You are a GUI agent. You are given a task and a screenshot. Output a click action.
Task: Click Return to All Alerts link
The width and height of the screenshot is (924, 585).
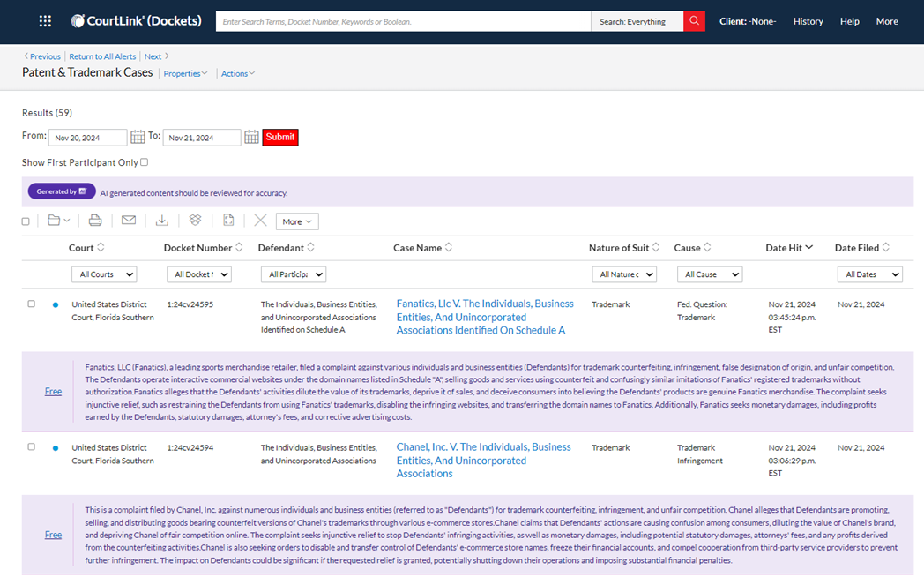click(102, 56)
